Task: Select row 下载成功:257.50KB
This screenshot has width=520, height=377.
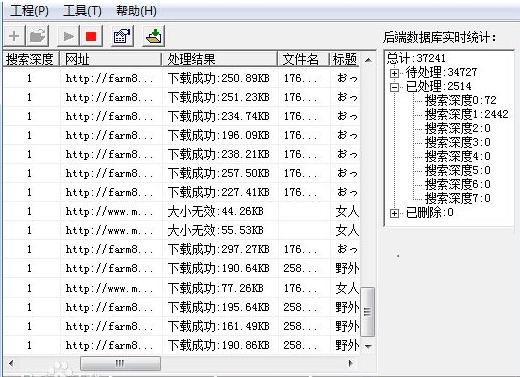Action: click(182, 173)
